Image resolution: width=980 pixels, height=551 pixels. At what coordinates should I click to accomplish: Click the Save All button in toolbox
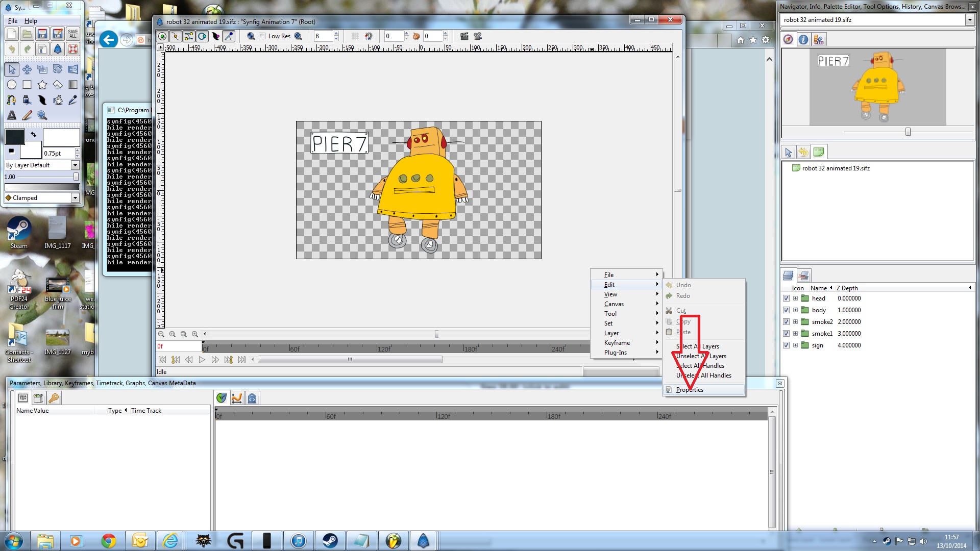pyautogui.click(x=73, y=34)
